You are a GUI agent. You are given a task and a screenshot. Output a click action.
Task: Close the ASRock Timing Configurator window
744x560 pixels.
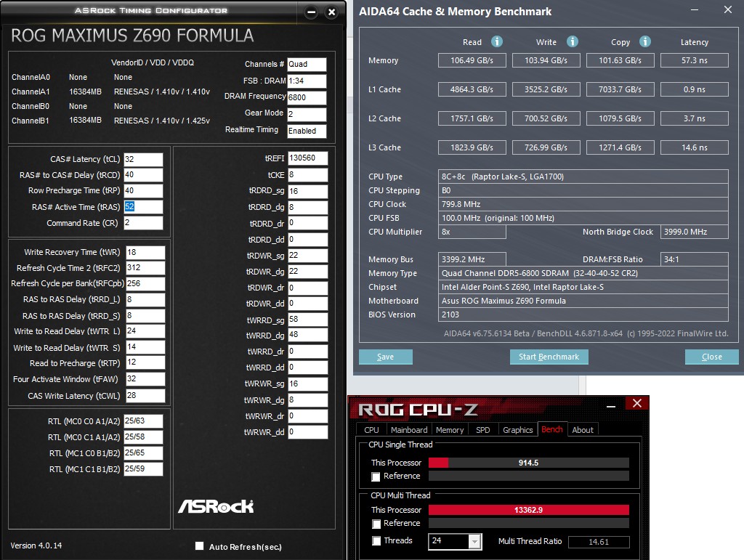(x=332, y=12)
